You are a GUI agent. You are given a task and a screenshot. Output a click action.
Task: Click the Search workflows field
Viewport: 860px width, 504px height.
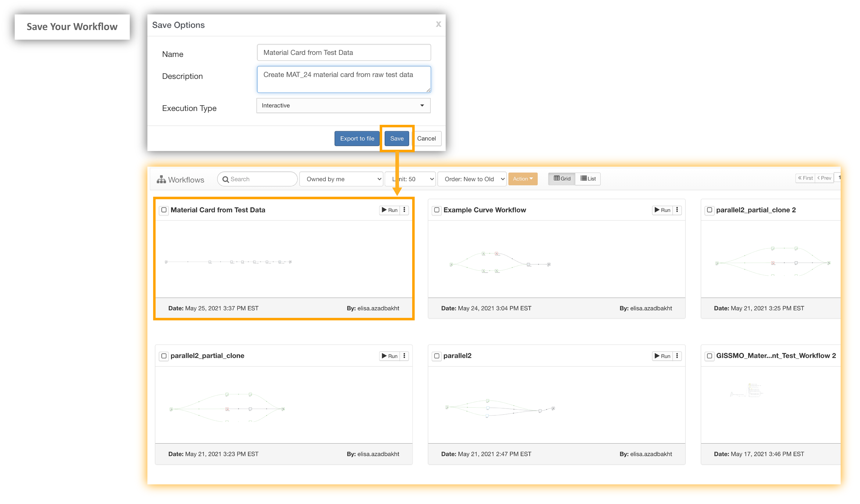pos(257,179)
